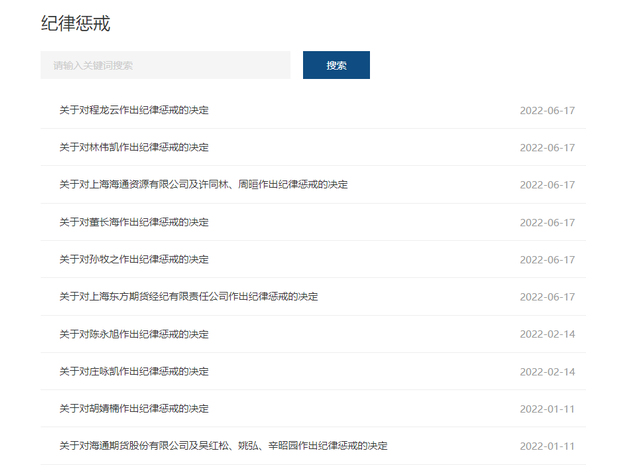Open the decision about 陈永旭
This screenshot has width=629, height=474.
point(134,334)
